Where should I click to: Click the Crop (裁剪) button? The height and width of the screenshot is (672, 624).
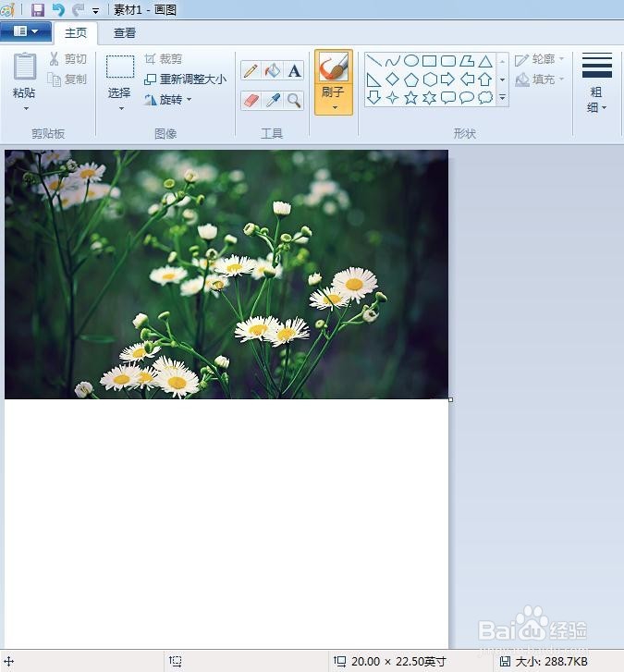coord(164,59)
